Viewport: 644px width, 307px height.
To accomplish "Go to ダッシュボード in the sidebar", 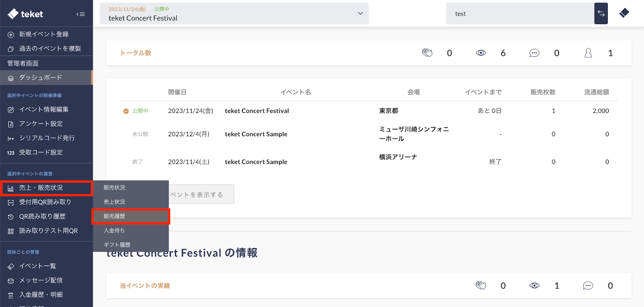I will point(46,78).
